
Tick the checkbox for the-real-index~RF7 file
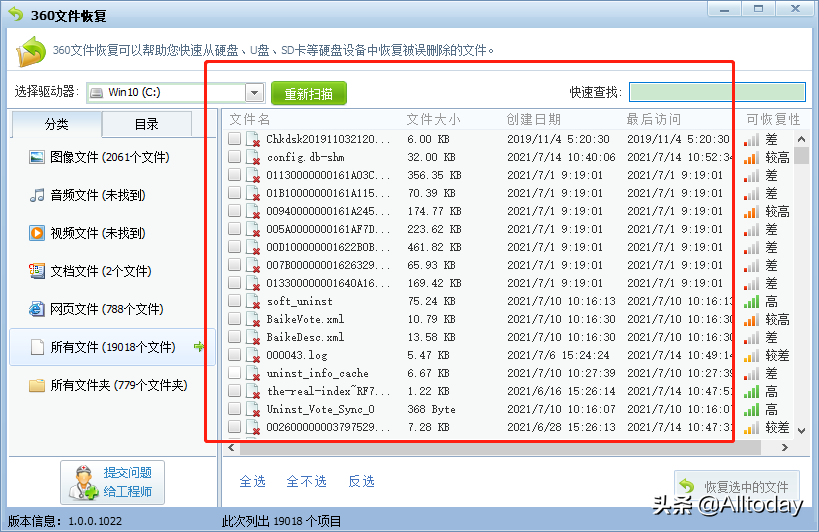point(235,390)
